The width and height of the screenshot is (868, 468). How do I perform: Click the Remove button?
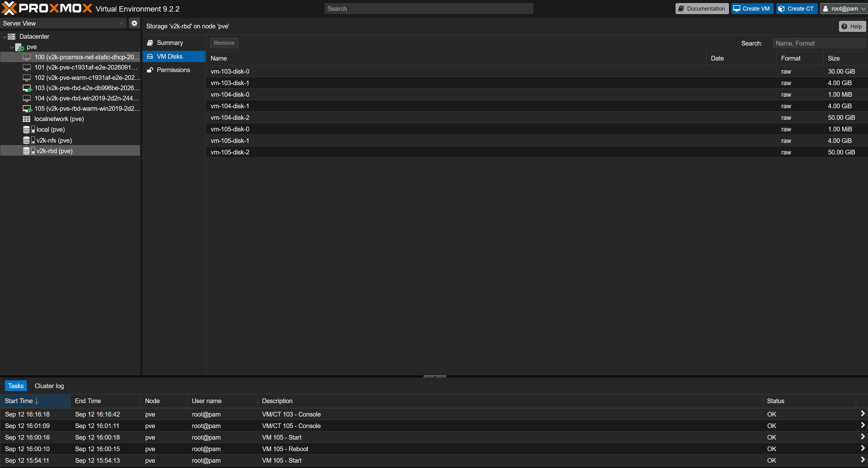(224, 43)
